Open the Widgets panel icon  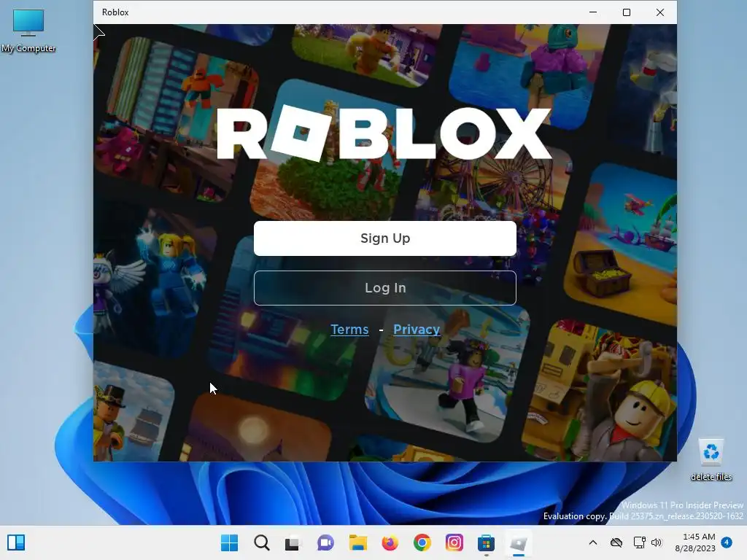coord(16,542)
